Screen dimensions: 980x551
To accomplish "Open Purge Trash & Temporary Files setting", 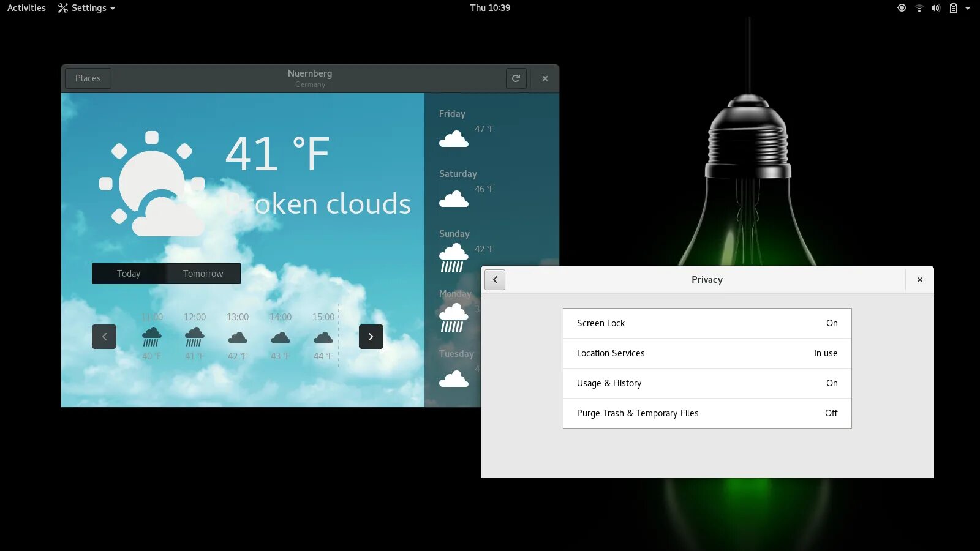I will tap(707, 413).
